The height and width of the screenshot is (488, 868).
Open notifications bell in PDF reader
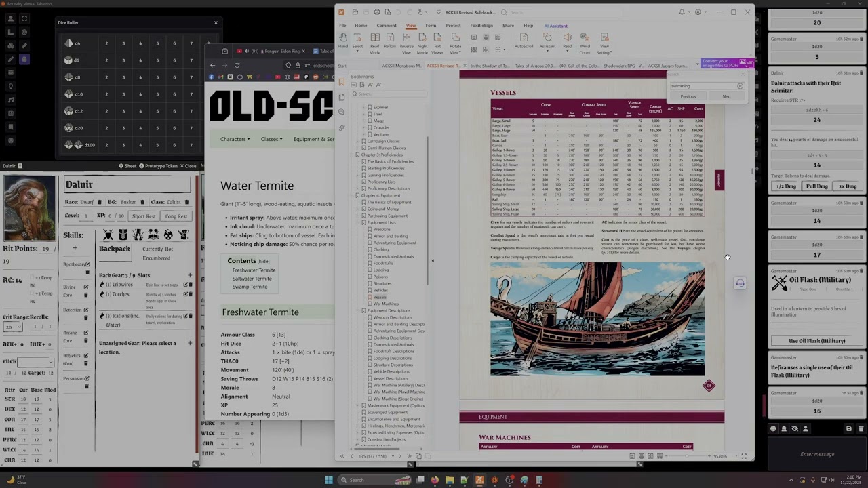pyautogui.click(x=682, y=12)
